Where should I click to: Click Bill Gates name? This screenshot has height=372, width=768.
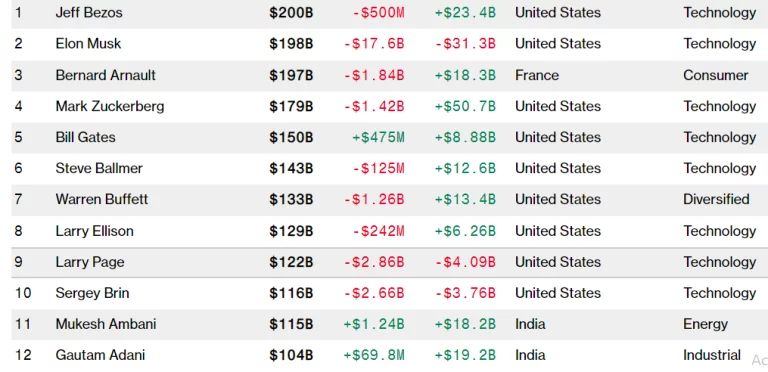[x=85, y=137]
